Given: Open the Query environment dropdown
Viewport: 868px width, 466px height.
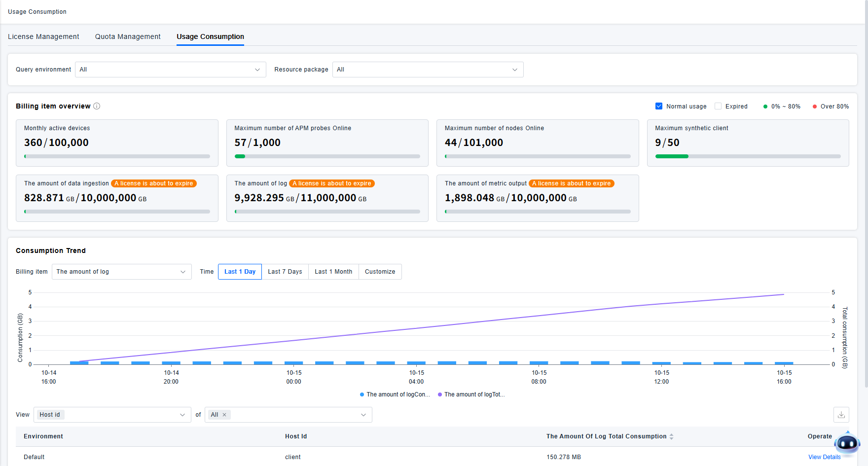Looking at the screenshot, I should coord(170,70).
